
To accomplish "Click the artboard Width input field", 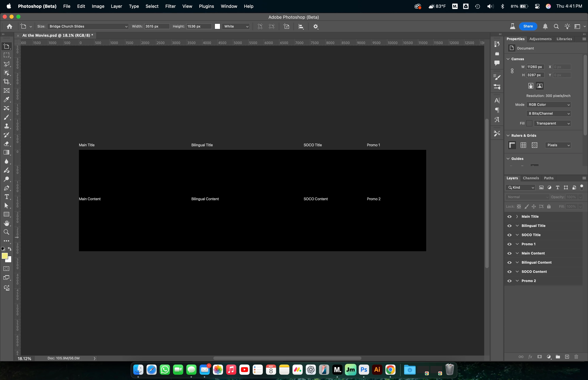I will click(x=156, y=26).
